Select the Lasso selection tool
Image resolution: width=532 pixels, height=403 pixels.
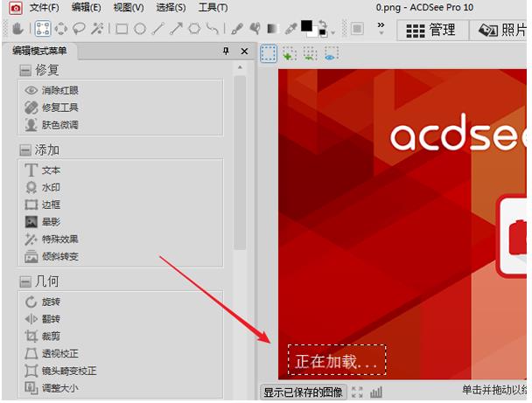coord(79,29)
